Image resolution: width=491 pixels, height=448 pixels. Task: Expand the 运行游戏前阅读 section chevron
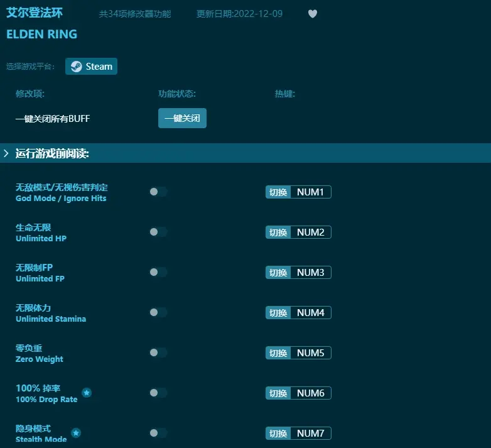click(x=6, y=153)
